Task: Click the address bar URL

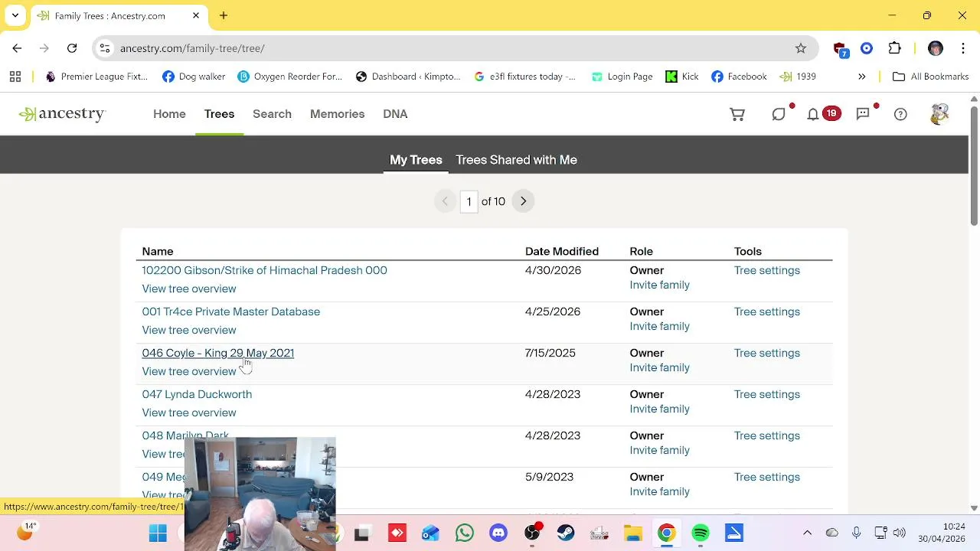Action: tap(192, 48)
